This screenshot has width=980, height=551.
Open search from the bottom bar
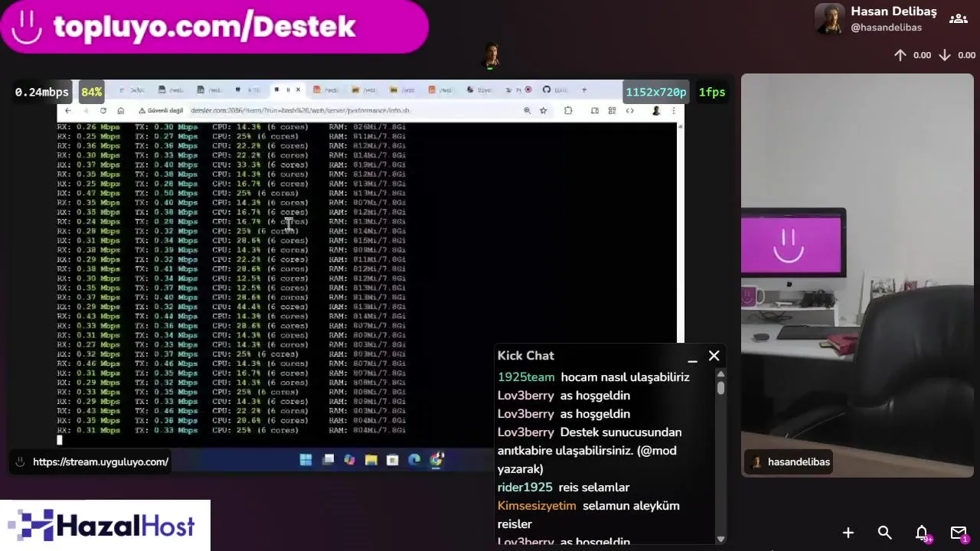point(885,533)
